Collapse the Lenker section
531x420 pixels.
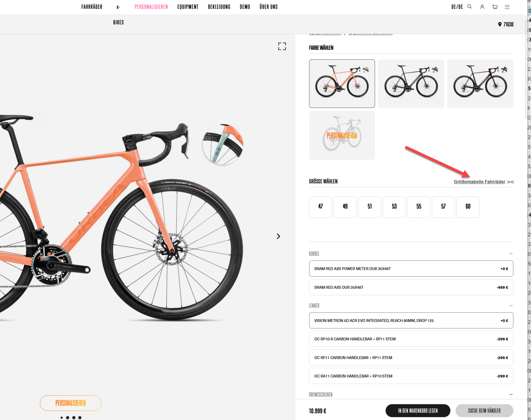coord(511,305)
